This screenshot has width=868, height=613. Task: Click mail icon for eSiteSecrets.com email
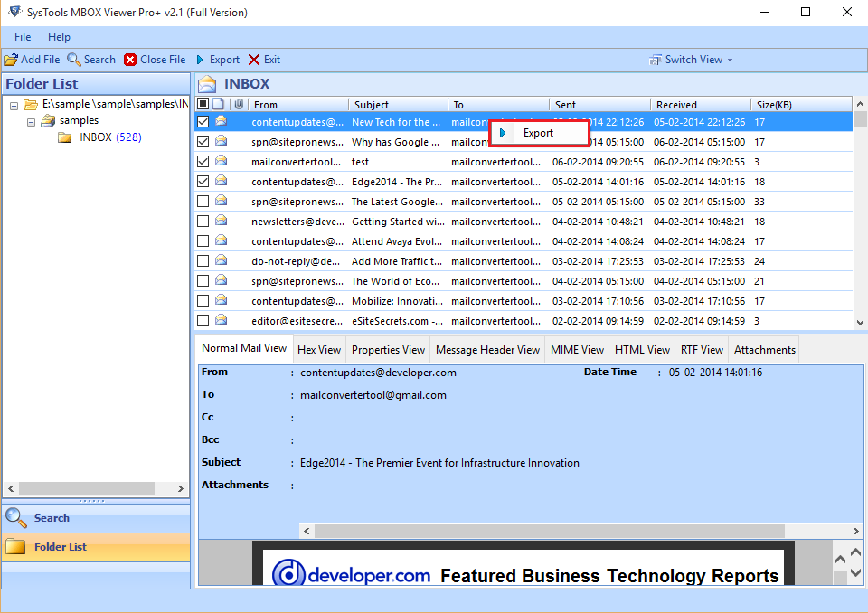(x=221, y=320)
